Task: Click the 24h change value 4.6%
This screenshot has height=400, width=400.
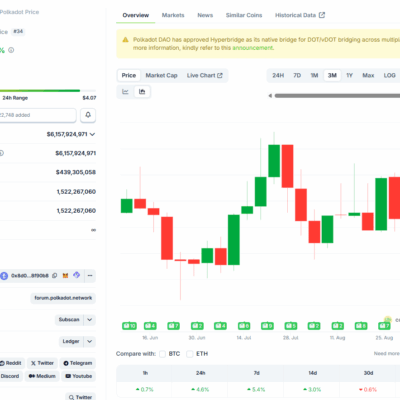Action: pos(200,389)
